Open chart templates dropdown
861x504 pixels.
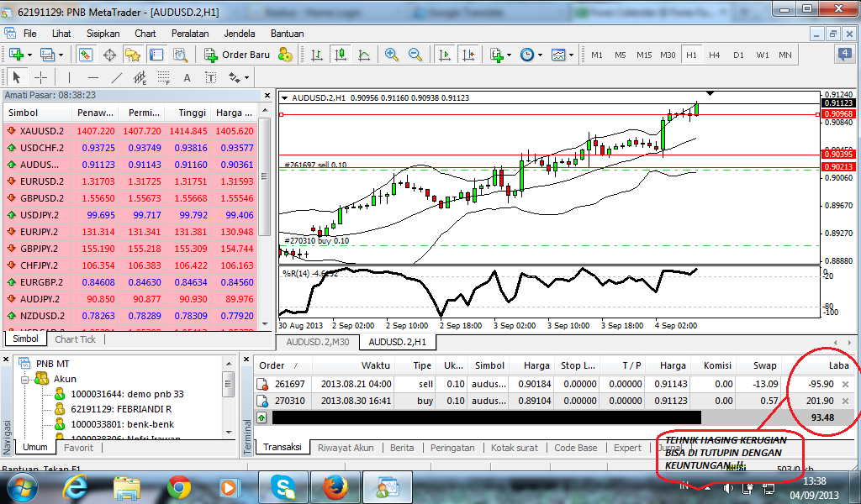tap(562, 55)
